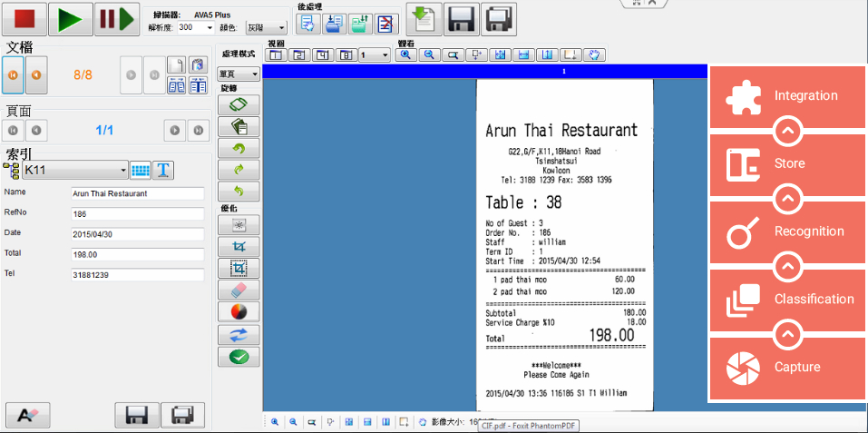Select the pink eraser tool
This screenshot has height=433, width=868.
[239, 290]
